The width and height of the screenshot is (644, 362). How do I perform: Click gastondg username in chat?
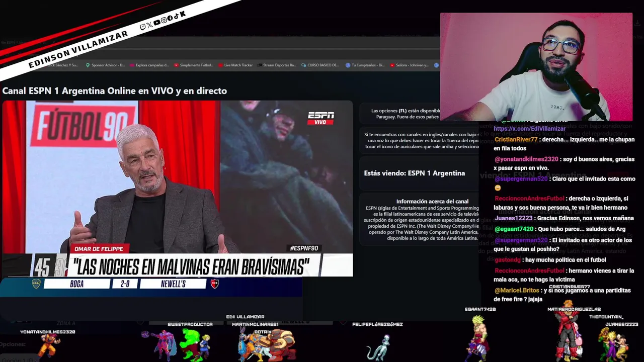click(x=507, y=260)
